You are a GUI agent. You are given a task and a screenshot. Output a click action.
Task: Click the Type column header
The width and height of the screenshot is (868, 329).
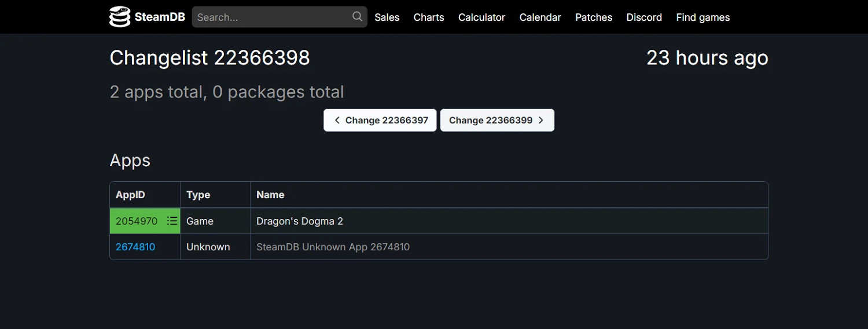click(198, 195)
